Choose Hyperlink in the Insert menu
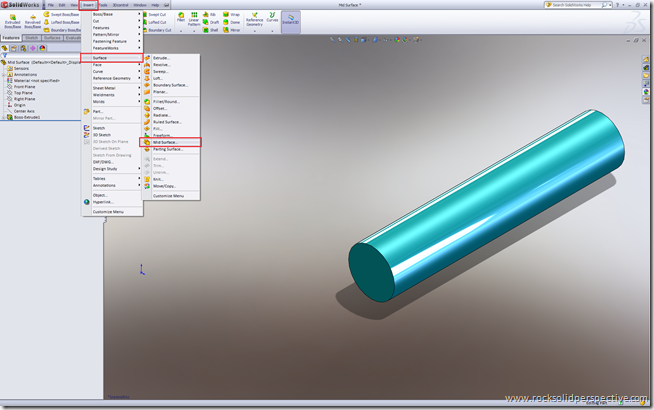 (103, 202)
